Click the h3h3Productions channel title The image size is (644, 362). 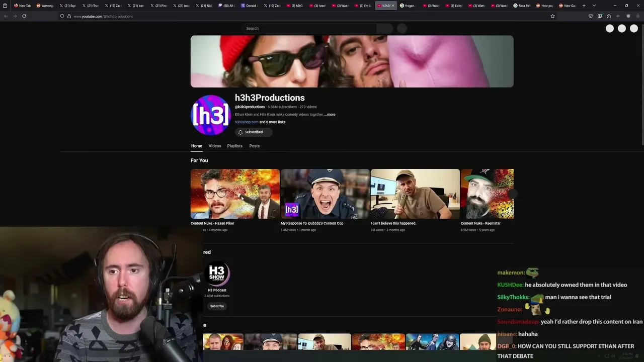coord(270,98)
